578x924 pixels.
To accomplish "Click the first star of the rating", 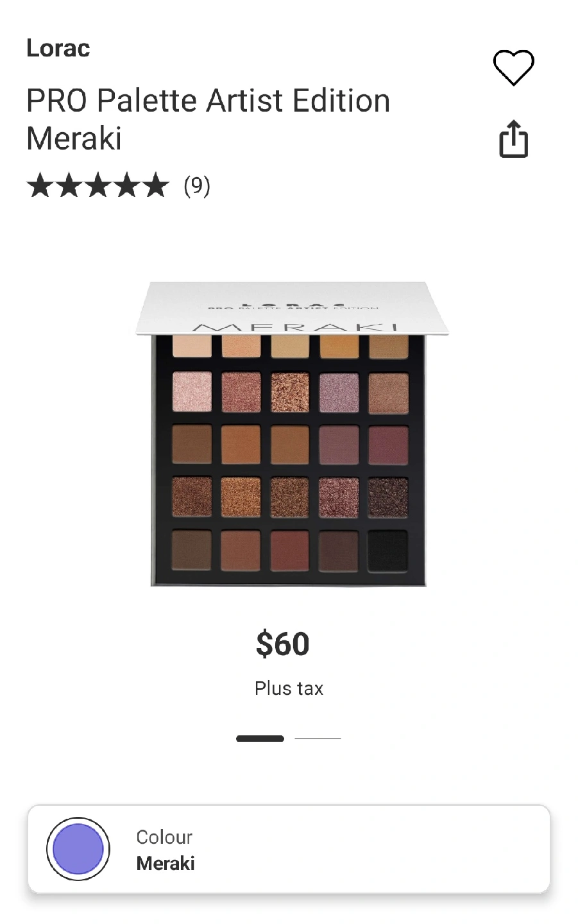I will (40, 186).
